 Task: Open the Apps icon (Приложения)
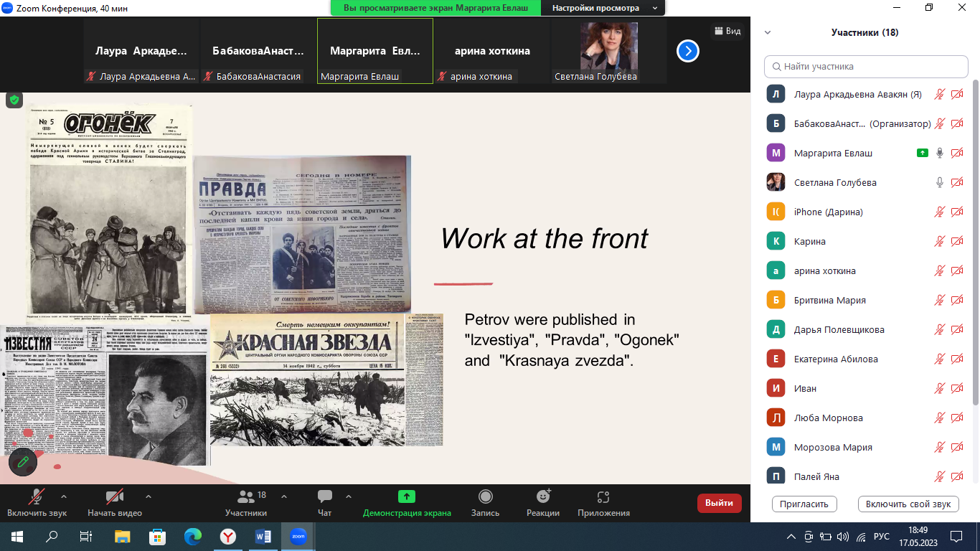[x=603, y=496]
